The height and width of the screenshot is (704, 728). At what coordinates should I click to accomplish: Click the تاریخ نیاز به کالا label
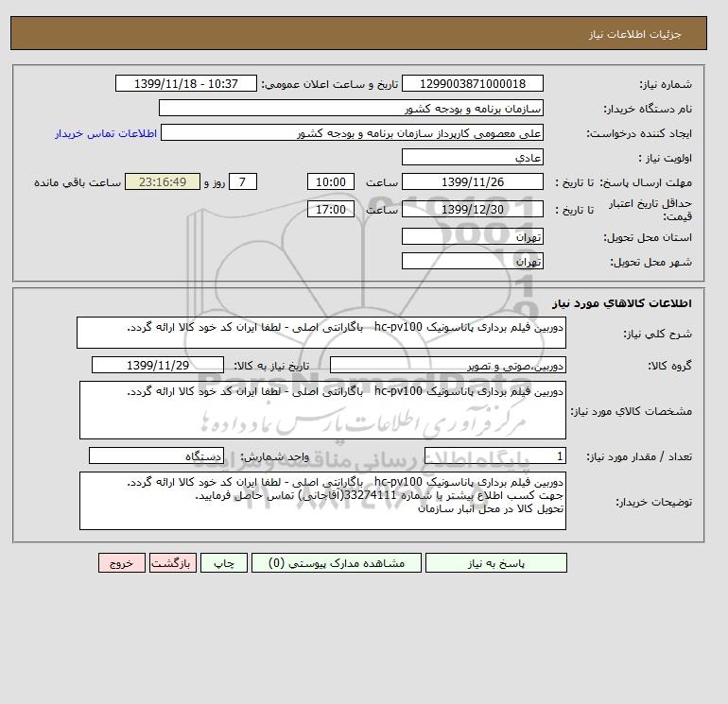coord(271,366)
